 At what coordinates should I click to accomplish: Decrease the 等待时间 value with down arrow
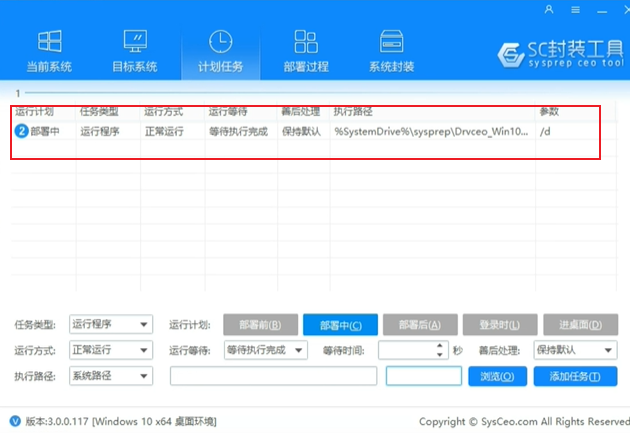[x=440, y=354]
